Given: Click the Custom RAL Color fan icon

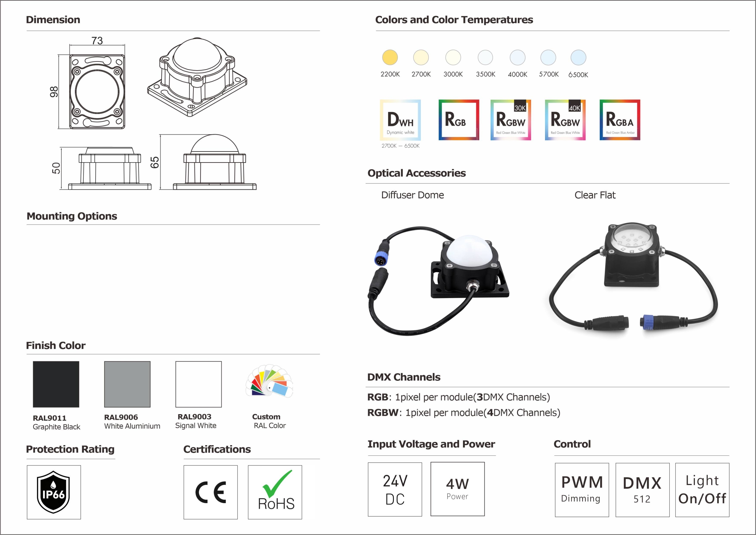Looking at the screenshot, I should point(269,381).
